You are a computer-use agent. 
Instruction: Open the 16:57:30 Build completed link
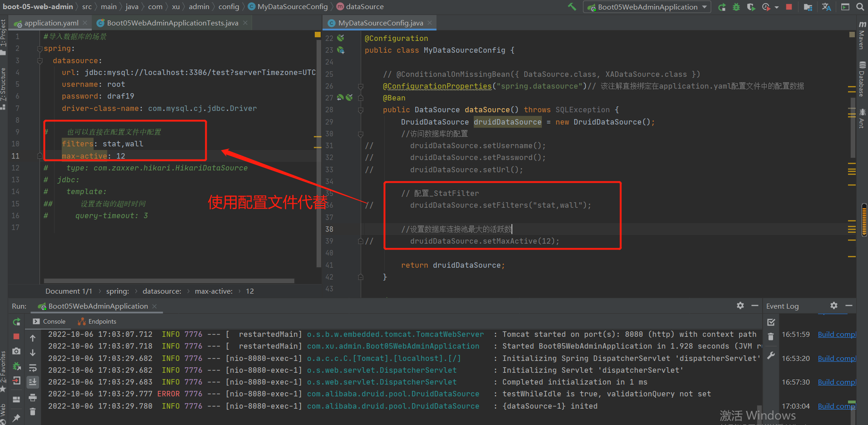(x=837, y=382)
